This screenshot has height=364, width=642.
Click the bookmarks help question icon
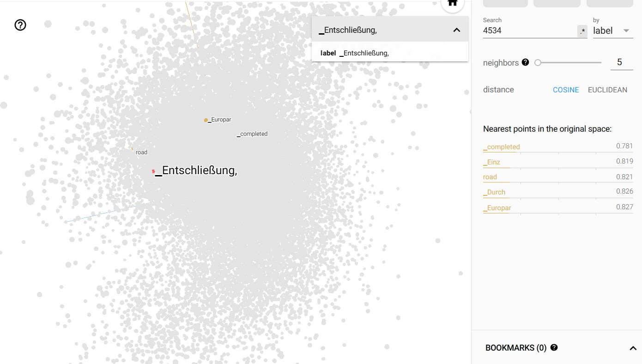pos(554,348)
